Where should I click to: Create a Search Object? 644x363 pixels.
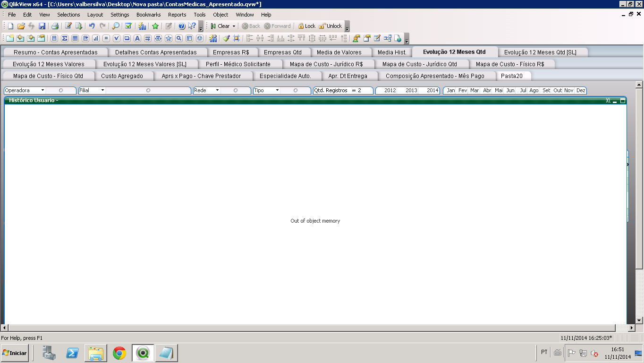(178, 38)
